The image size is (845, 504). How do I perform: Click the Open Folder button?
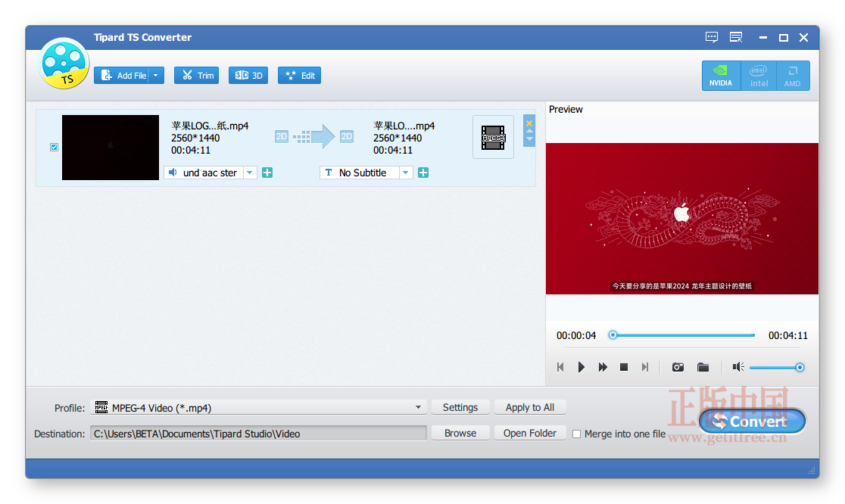pyautogui.click(x=530, y=434)
